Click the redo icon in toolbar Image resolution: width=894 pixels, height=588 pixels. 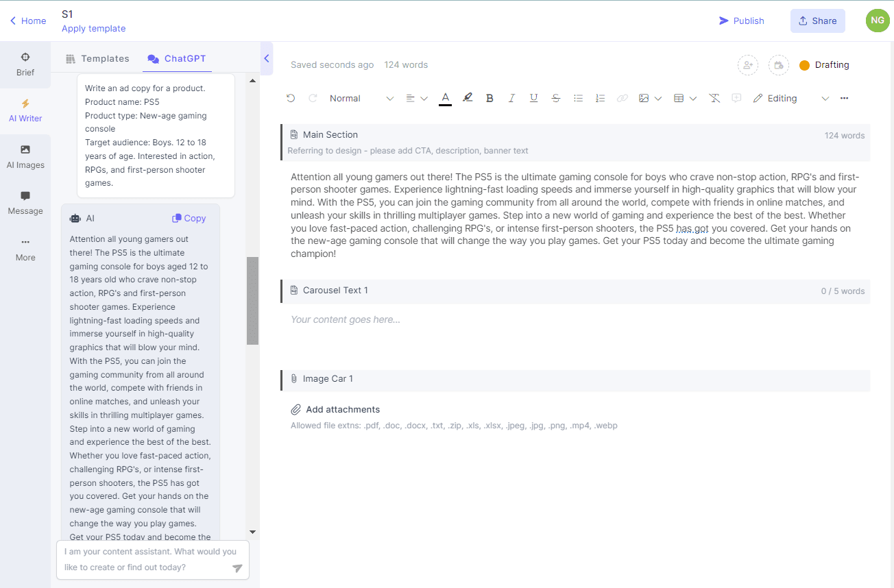(313, 98)
